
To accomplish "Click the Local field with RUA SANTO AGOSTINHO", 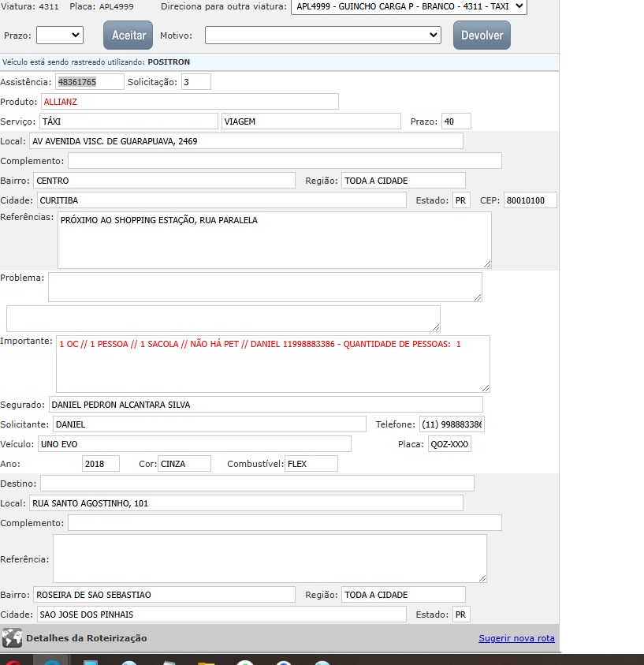I will point(246,503).
